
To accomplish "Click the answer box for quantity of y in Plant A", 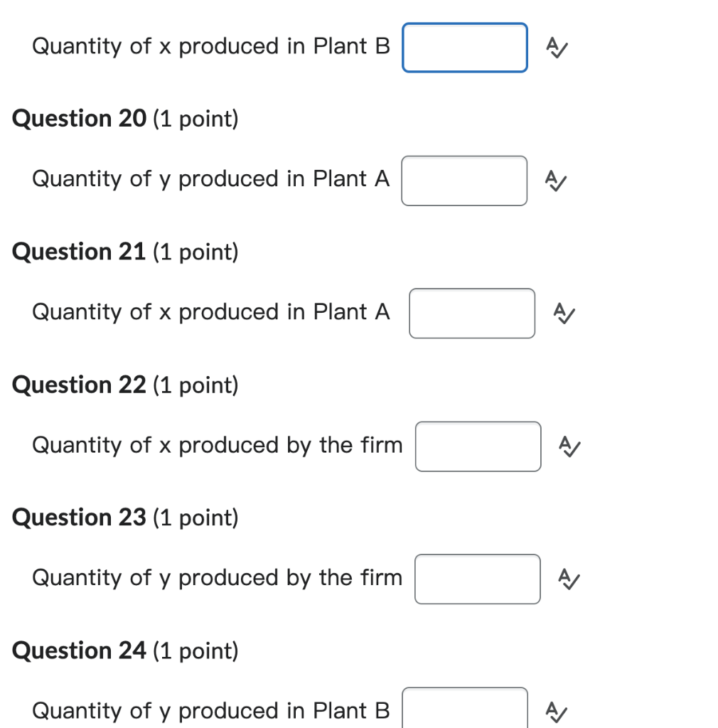I will [x=464, y=181].
